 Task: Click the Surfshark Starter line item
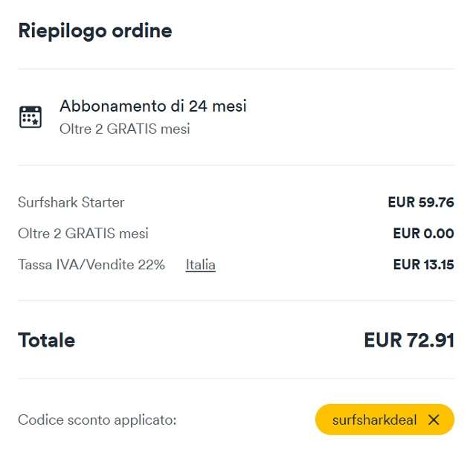71,202
